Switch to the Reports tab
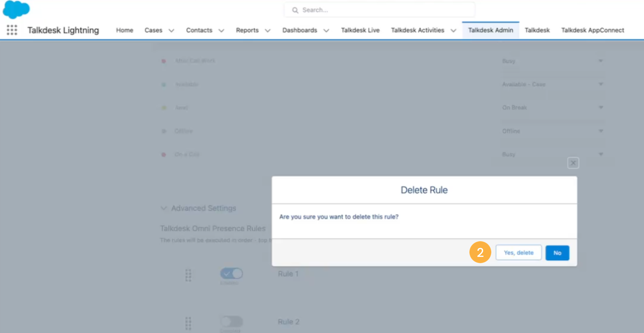Image resolution: width=644 pixels, height=333 pixels. point(247,30)
